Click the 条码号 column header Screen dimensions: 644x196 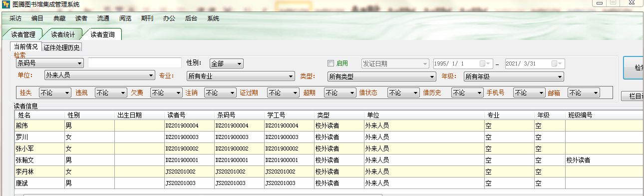point(240,115)
